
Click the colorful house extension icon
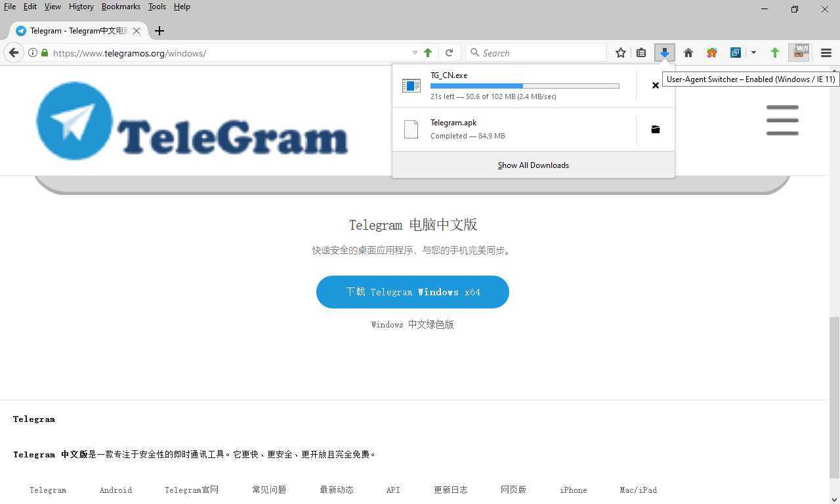[712, 53]
